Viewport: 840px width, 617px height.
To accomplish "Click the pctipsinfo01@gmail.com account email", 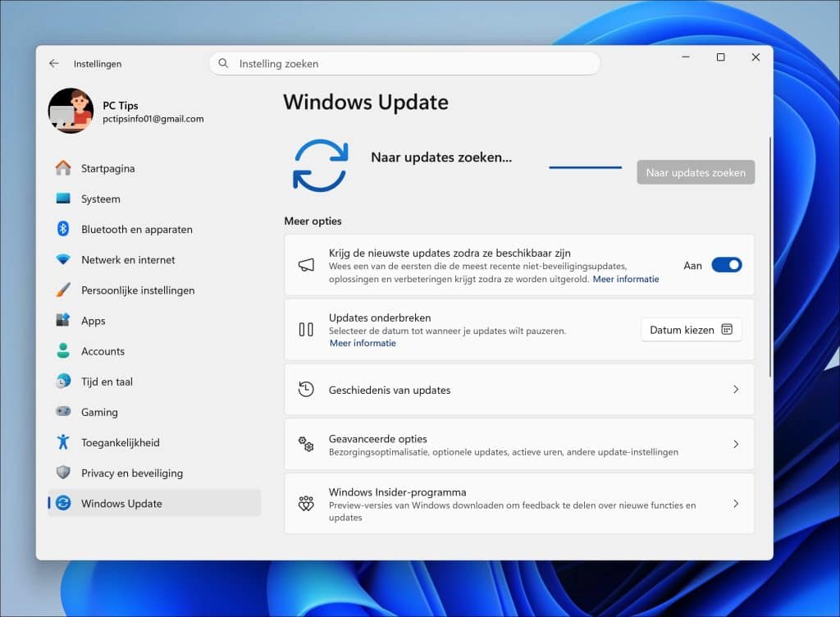I will point(153,119).
